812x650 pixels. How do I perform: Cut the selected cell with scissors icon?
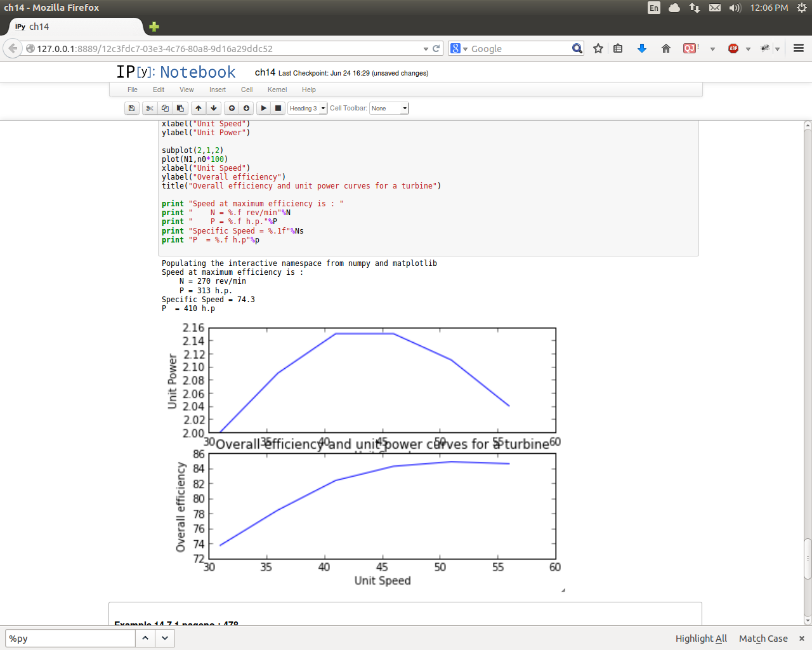click(150, 109)
